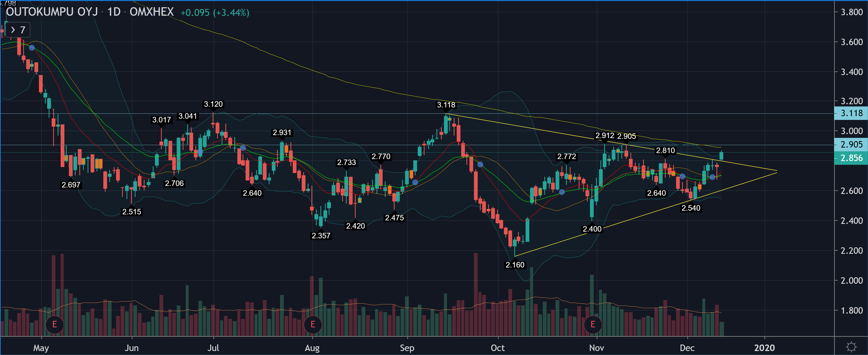Viewport: 868px width, 355px height.
Task: Click the OUTOKUMPU OYJ symbol title
Action: point(52,12)
